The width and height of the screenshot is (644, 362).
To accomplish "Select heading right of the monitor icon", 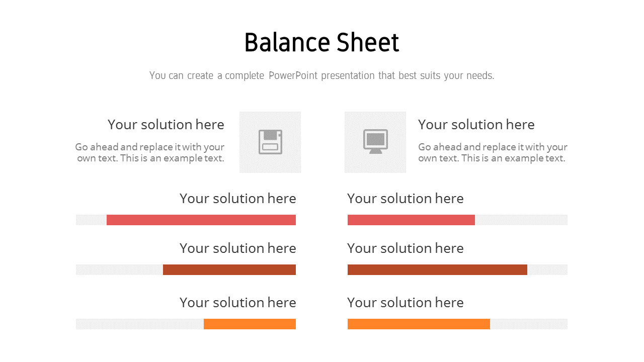I will (x=476, y=125).
